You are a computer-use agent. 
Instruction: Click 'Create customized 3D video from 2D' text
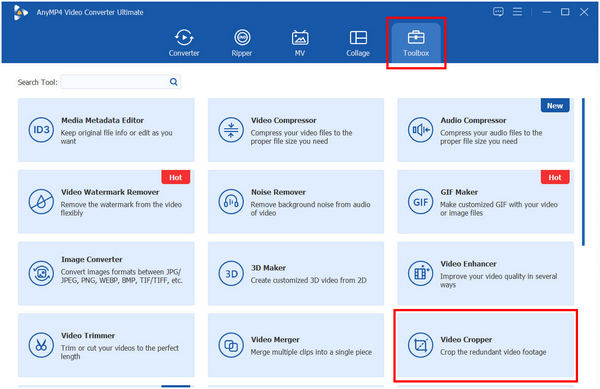[308, 280]
